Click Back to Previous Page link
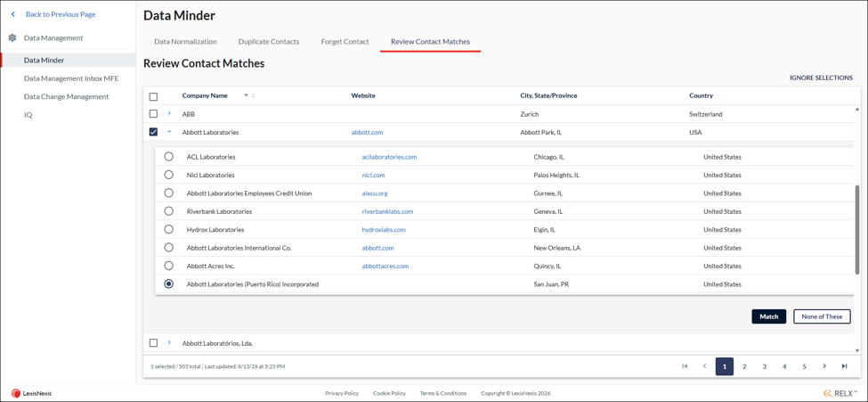The height and width of the screenshot is (402, 868). 61,14
